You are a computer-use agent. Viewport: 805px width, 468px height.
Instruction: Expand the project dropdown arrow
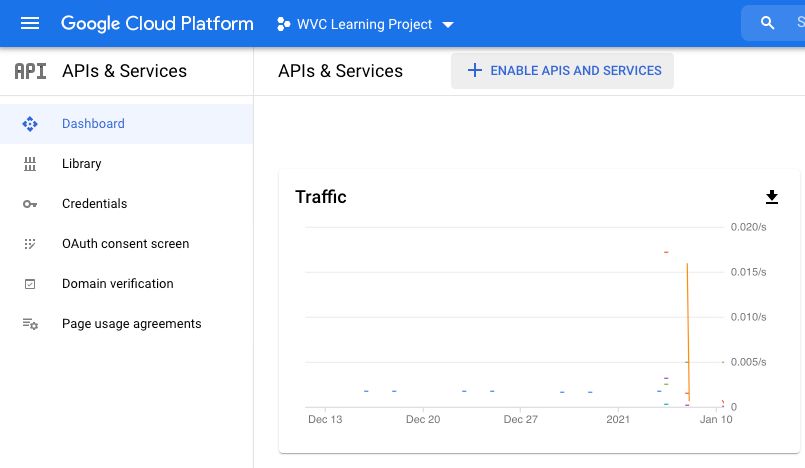(x=448, y=25)
